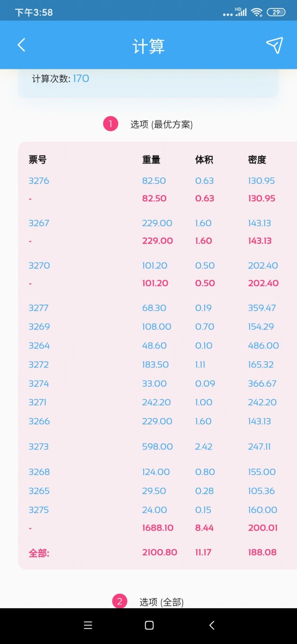297x644 pixels.
Task: Open ticket number 3273
Action: (38, 446)
